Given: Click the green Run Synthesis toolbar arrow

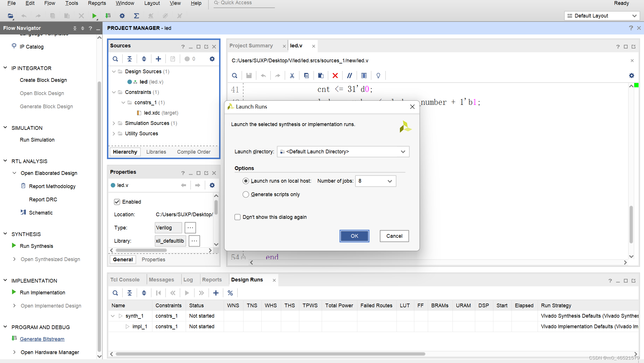Looking at the screenshot, I should [x=94, y=16].
